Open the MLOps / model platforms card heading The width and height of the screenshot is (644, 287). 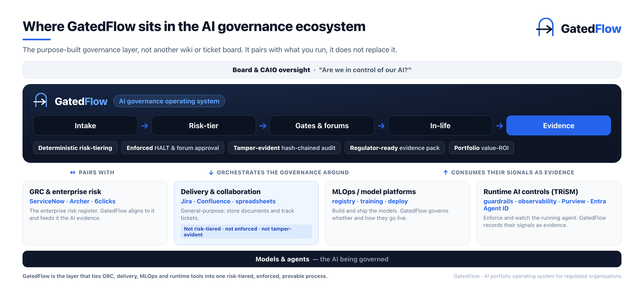374,192
